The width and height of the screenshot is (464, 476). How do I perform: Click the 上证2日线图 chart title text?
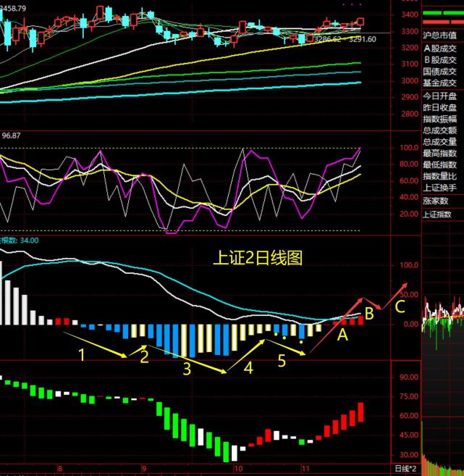(256, 257)
